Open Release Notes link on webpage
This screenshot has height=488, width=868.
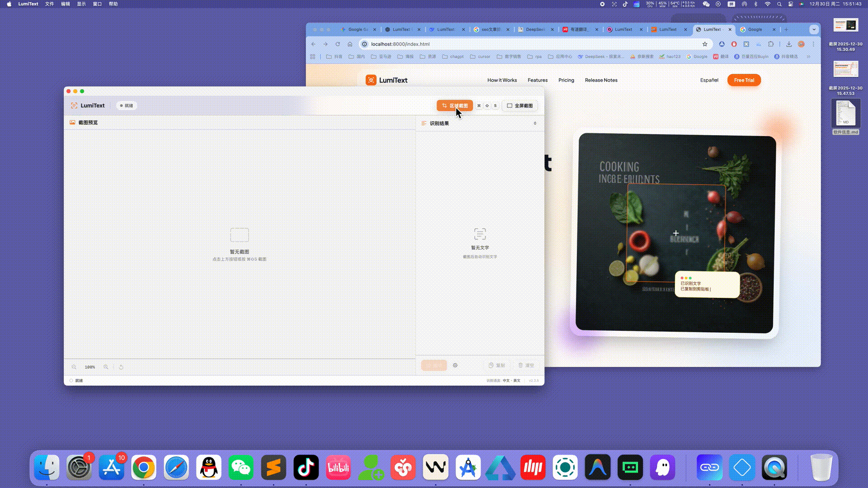click(601, 80)
